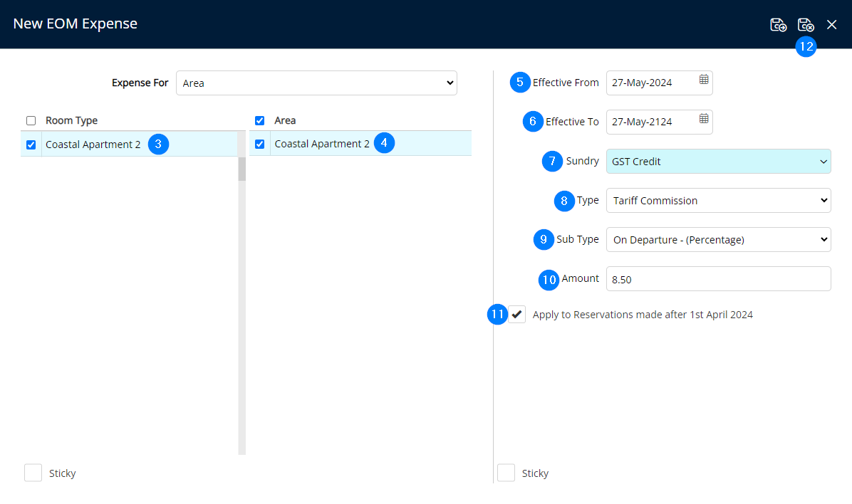This screenshot has height=504, width=852.
Task: Uncheck the Area header select-all checkbox
Action: click(260, 121)
